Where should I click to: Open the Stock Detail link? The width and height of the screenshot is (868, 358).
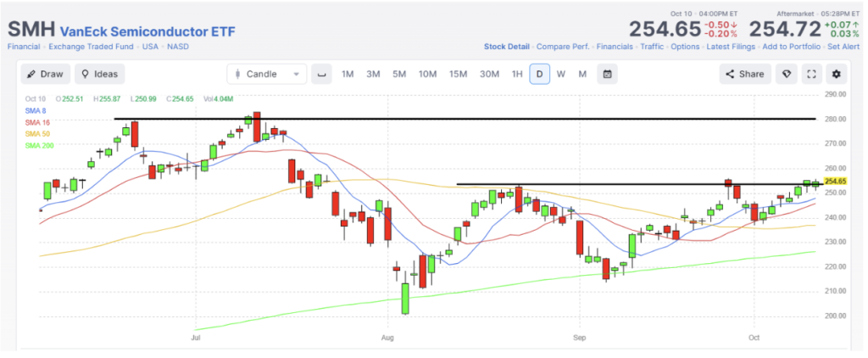click(x=507, y=47)
